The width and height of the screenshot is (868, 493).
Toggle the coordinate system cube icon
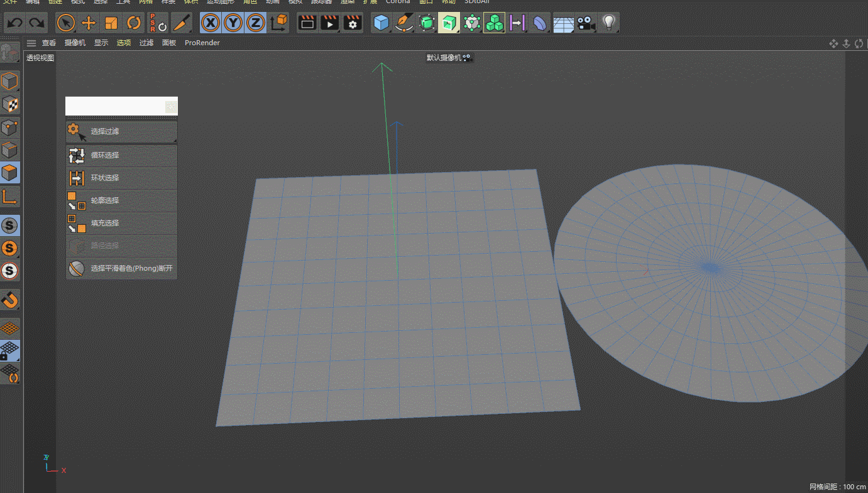[x=278, y=23]
